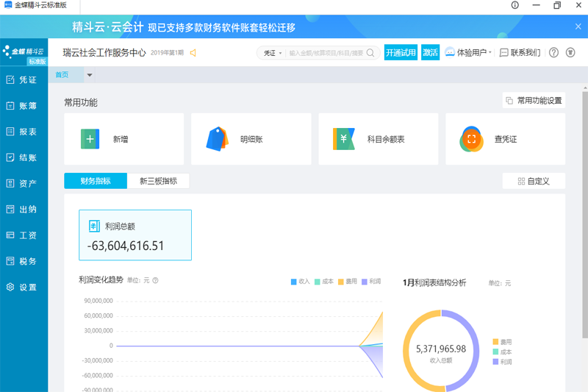Expand the tab list arrow beside 首页
The width and height of the screenshot is (588, 392).
(x=89, y=75)
